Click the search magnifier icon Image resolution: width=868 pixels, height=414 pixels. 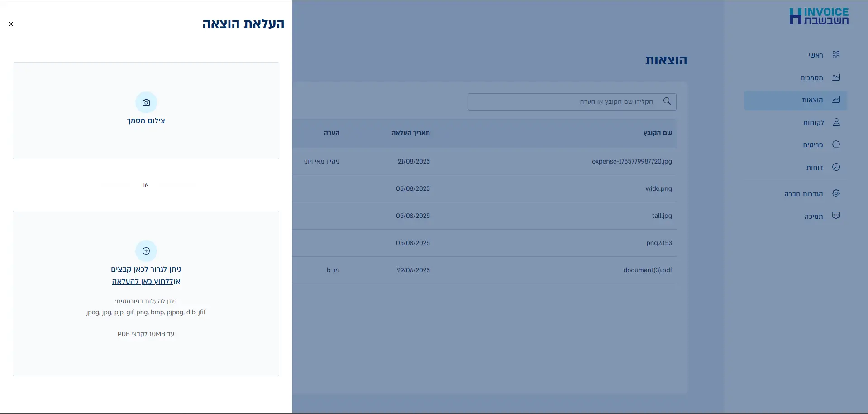point(667,101)
